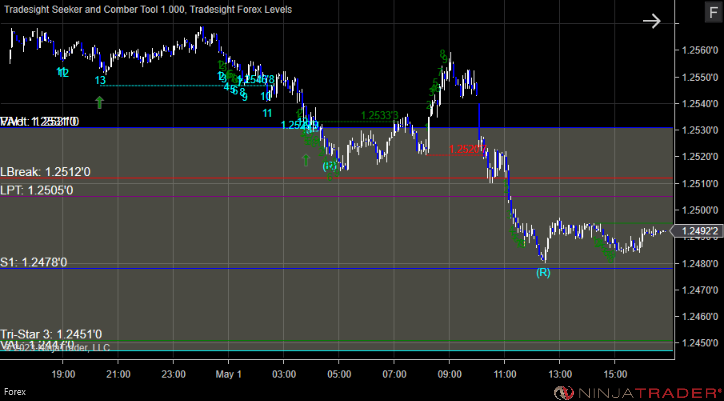This screenshot has width=724, height=401.
Task: Click the red 1.2520'7 price annotation
Action: tap(468, 149)
